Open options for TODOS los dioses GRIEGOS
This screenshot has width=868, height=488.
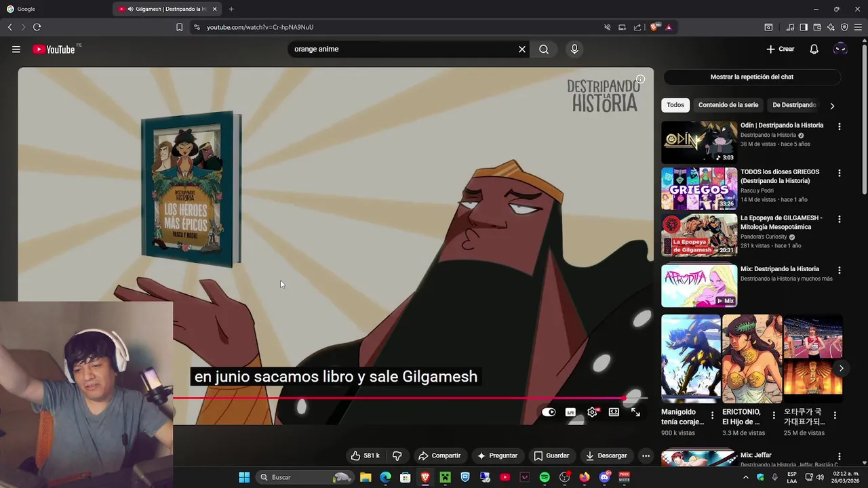[x=840, y=174]
